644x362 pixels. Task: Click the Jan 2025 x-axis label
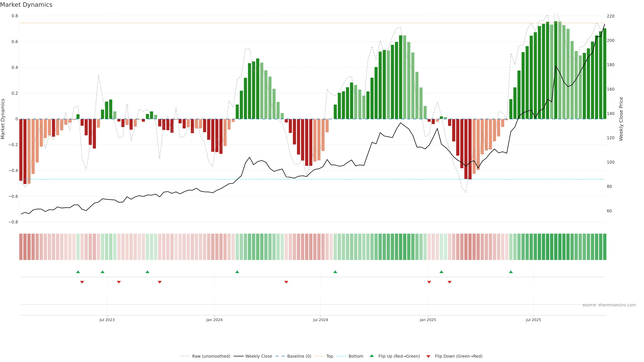tap(428, 320)
